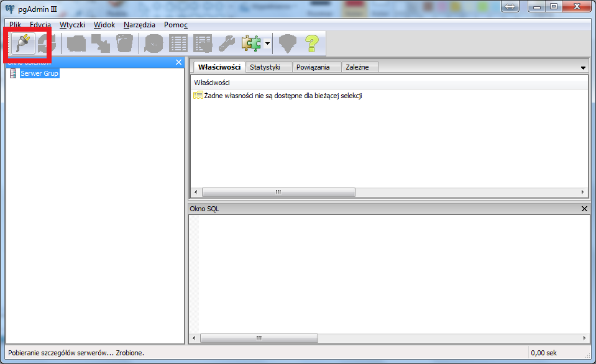Viewport: 596px width, 364px height.
Task: Click the Maintenance wrench icon
Action: (227, 43)
